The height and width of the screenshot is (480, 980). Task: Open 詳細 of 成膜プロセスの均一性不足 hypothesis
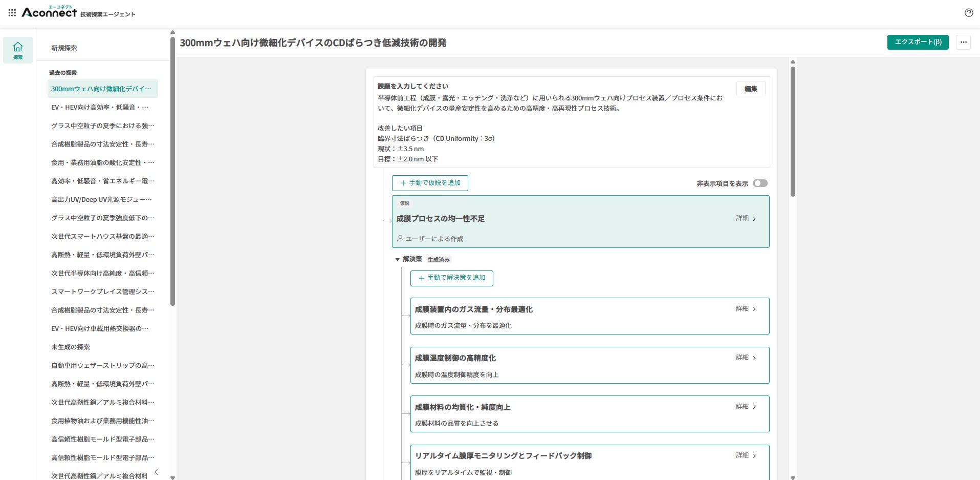(746, 218)
